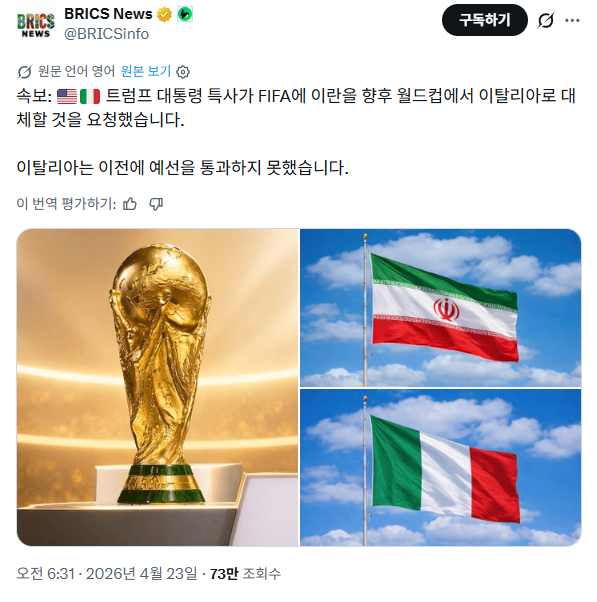The image size is (597, 602).
Task: Click the US flag emoji in tweet
Action: tap(67, 96)
